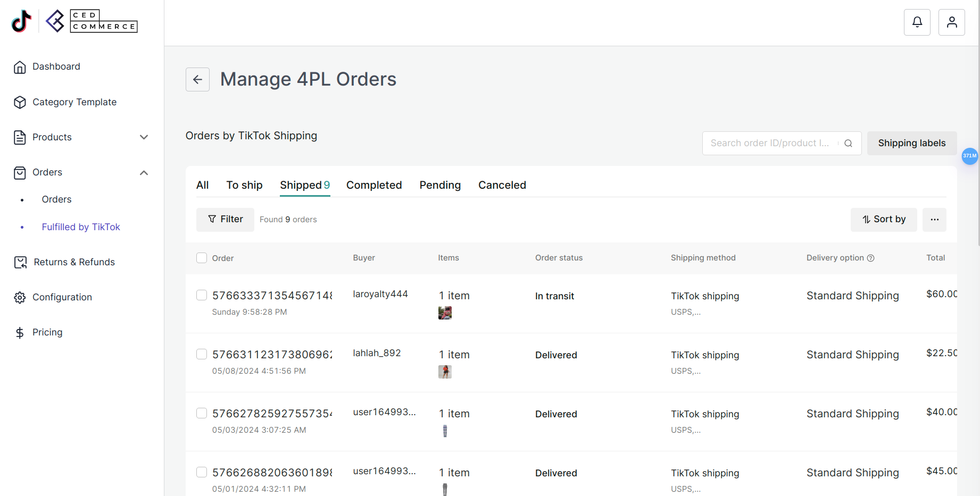Click the TikTok logo icon
Image resolution: width=980 pixels, height=496 pixels.
(21, 21)
